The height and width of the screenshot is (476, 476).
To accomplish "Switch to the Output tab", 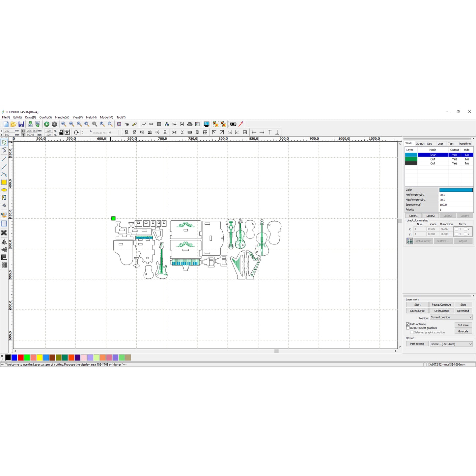I will [420, 144].
